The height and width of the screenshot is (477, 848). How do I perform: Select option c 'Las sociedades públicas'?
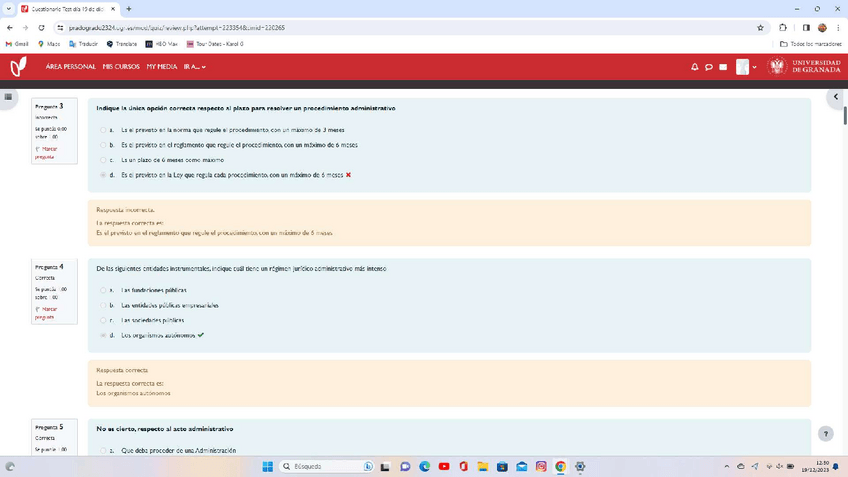tap(103, 320)
